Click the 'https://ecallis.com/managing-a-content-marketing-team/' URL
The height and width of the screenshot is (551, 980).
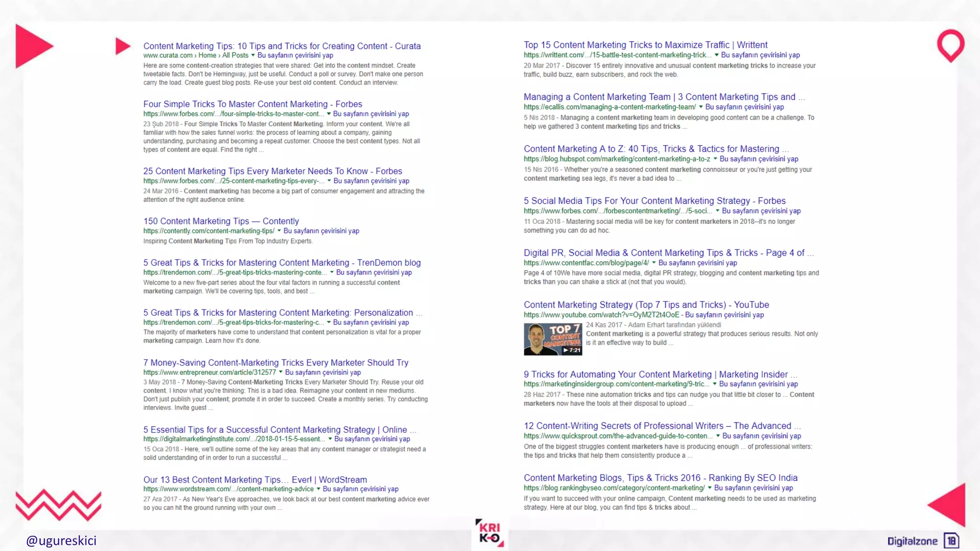click(x=610, y=107)
